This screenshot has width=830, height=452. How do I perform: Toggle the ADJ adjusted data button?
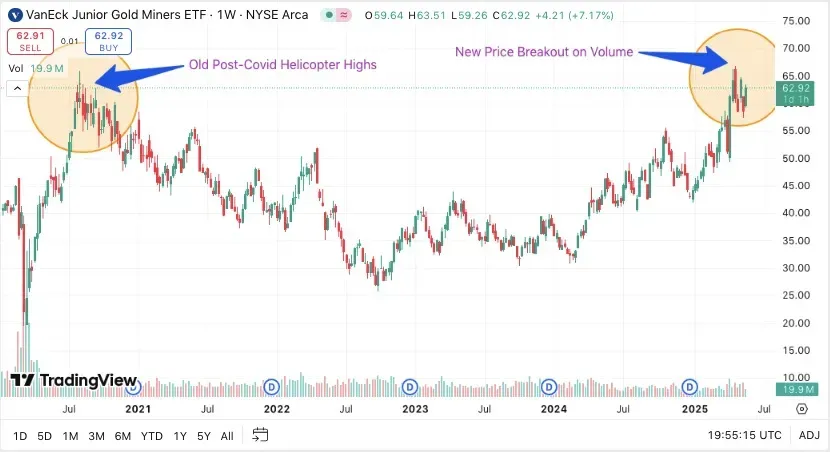[x=809, y=435]
